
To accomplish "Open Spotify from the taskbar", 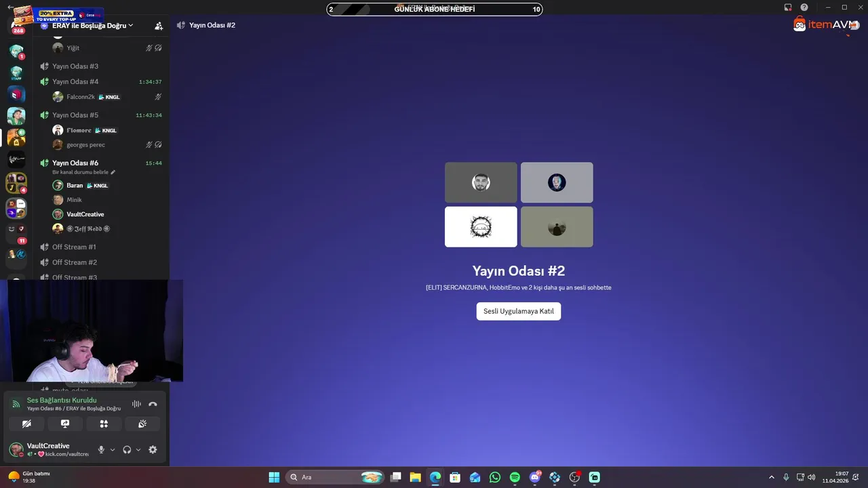I will tap(515, 477).
